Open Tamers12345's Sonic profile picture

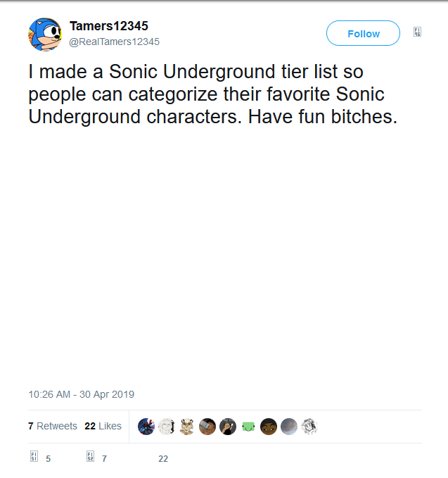[45, 34]
